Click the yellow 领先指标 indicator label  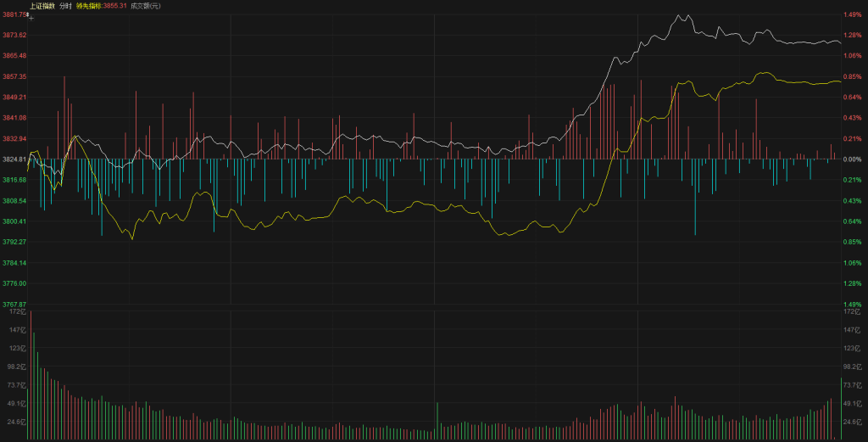[x=102, y=6]
